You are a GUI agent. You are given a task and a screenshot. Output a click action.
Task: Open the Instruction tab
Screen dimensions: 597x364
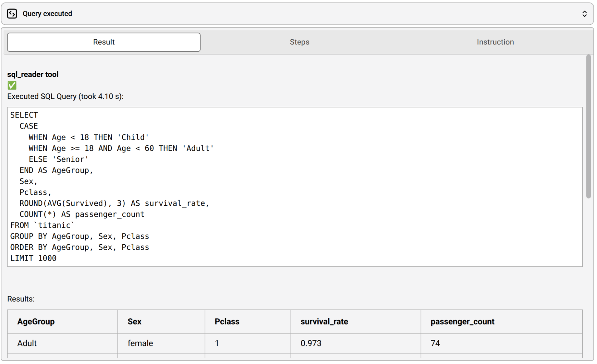pyautogui.click(x=495, y=42)
